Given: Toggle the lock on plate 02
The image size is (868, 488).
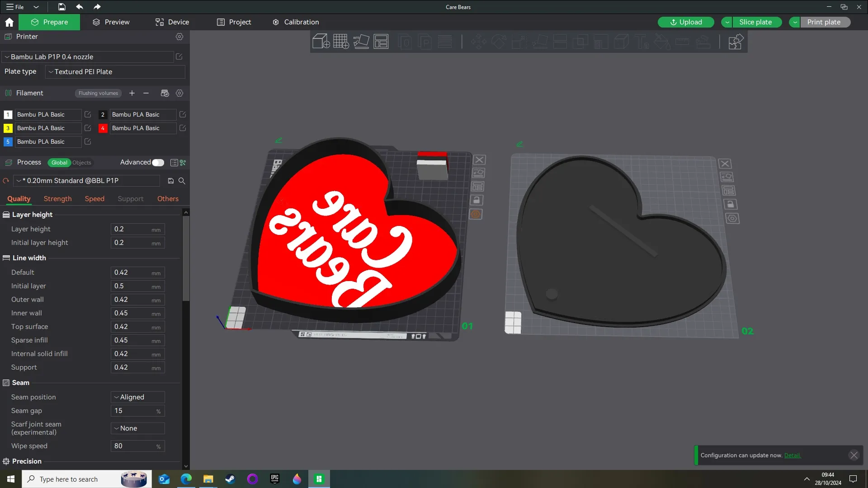Looking at the screenshot, I should coord(730,204).
